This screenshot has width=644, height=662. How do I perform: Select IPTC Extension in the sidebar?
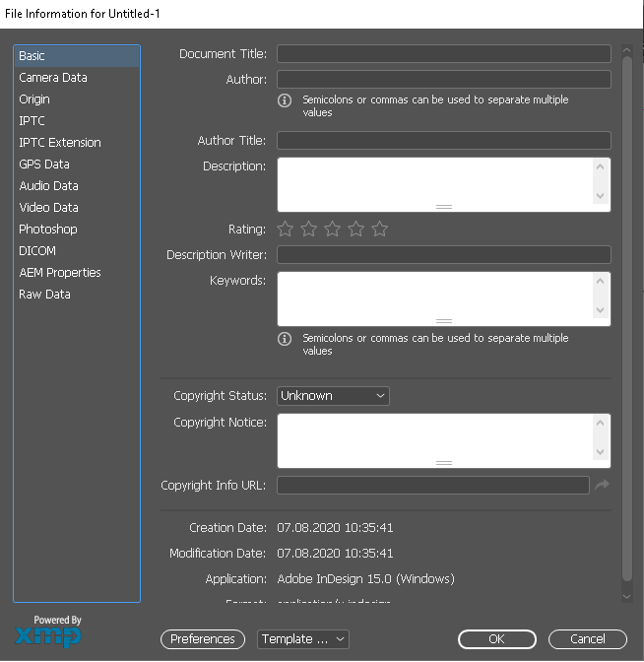(77, 143)
